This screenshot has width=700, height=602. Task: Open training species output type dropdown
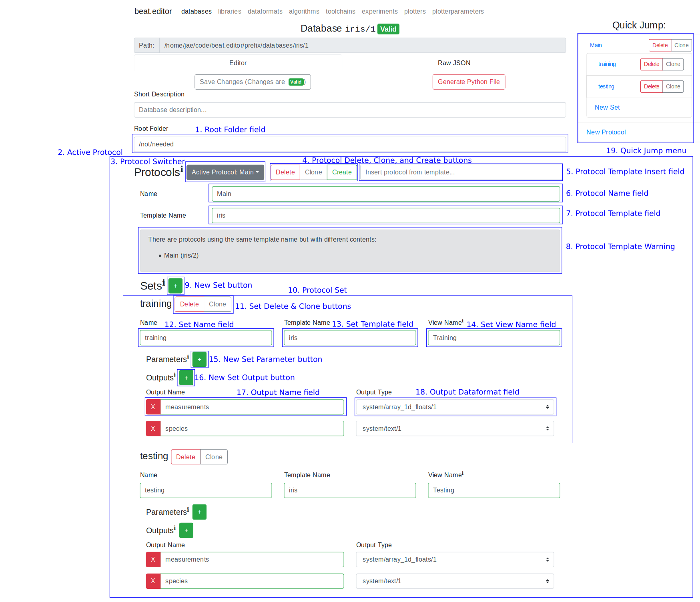point(455,428)
